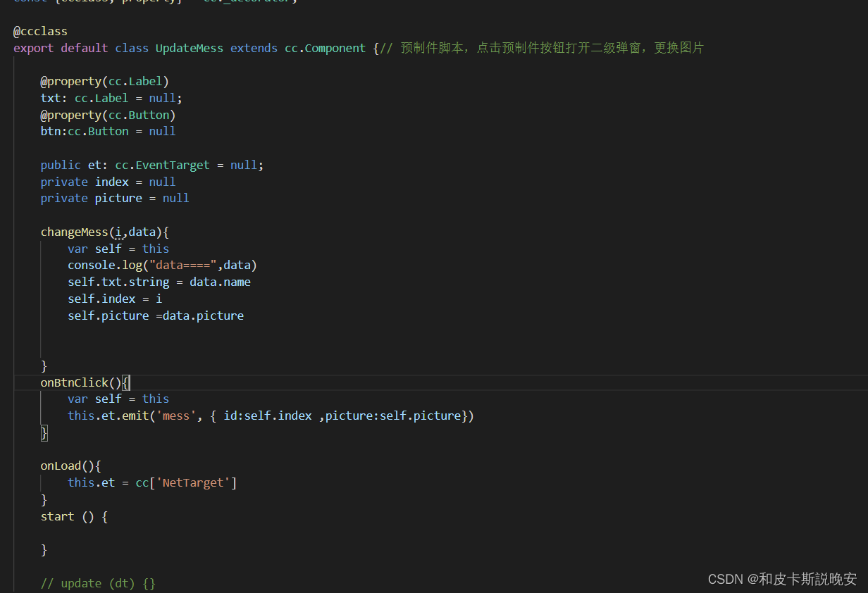This screenshot has width=868, height=593.
Task: Click the "self.index = i" line
Action: click(x=115, y=299)
